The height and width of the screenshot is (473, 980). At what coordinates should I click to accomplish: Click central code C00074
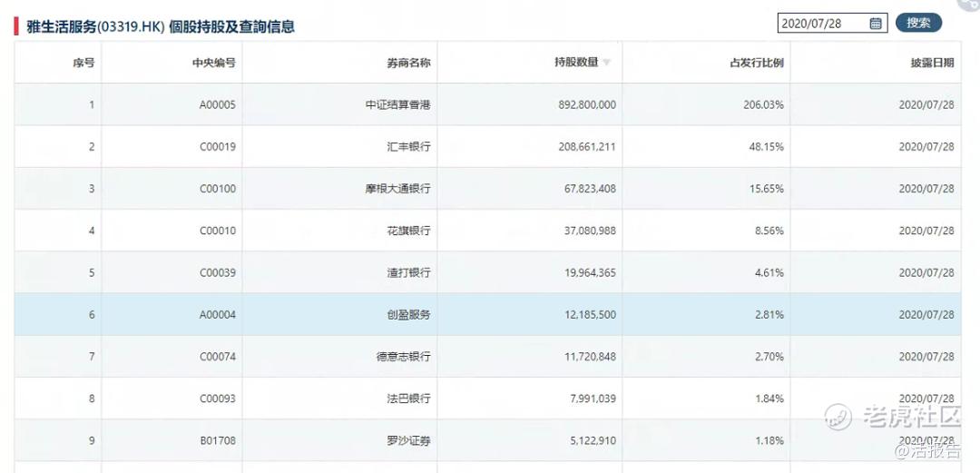tap(218, 356)
